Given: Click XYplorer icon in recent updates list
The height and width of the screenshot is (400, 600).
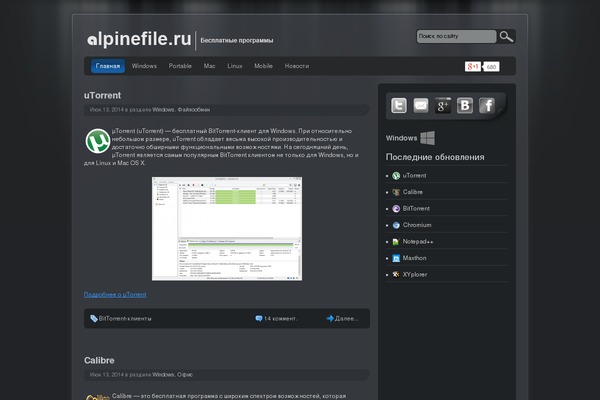Looking at the screenshot, I should coord(396,274).
